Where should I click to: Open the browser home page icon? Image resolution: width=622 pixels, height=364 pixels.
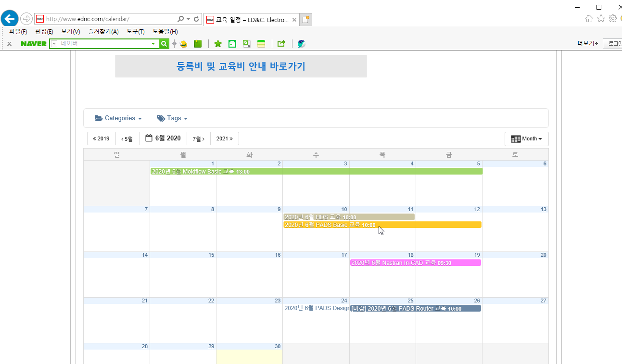(x=589, y=19)
